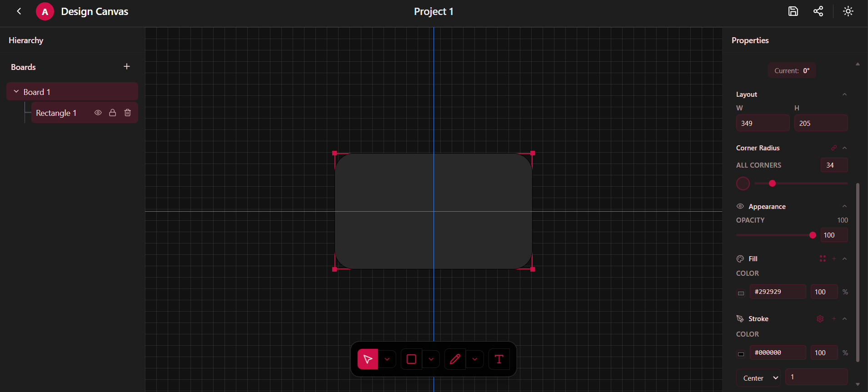The height and width of the screenshot is (392, 868).
Task: Select the Rectangle shape tool
Action: tap(411, 359)
